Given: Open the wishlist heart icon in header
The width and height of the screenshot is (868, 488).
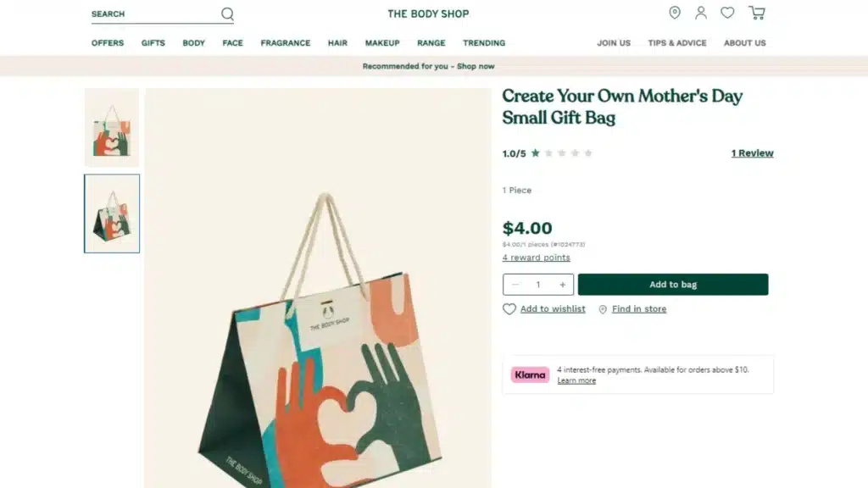Looking at the screenshot, I should click(727, 14).
